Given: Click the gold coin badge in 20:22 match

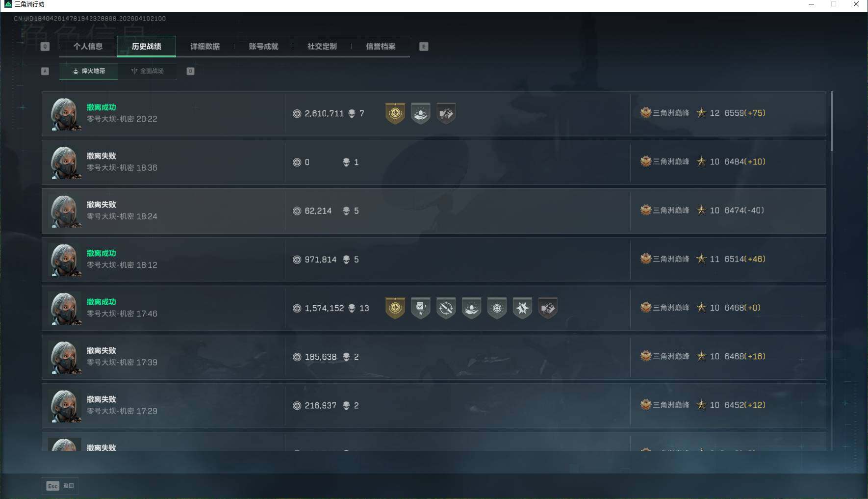Looking at the screenshot, I should 395,113.
